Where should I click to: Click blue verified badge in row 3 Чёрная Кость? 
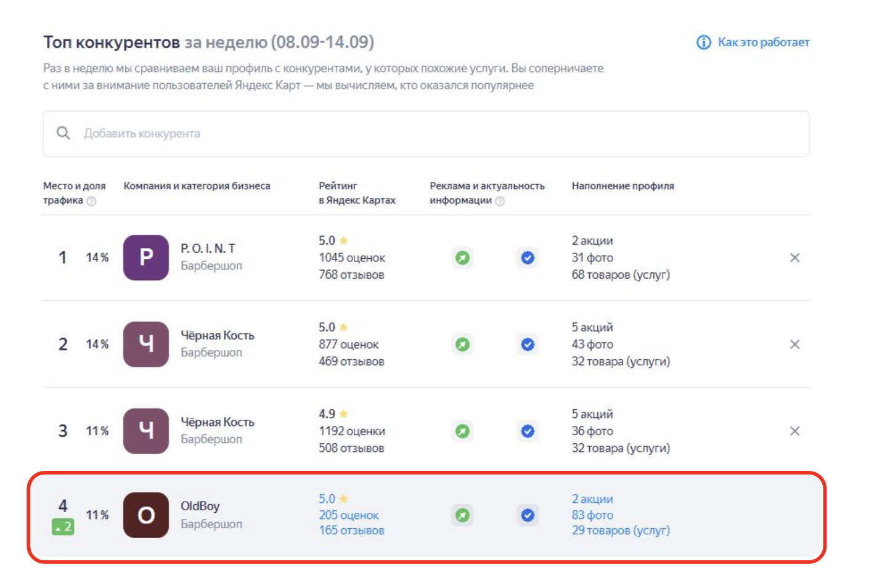point(528,431)
